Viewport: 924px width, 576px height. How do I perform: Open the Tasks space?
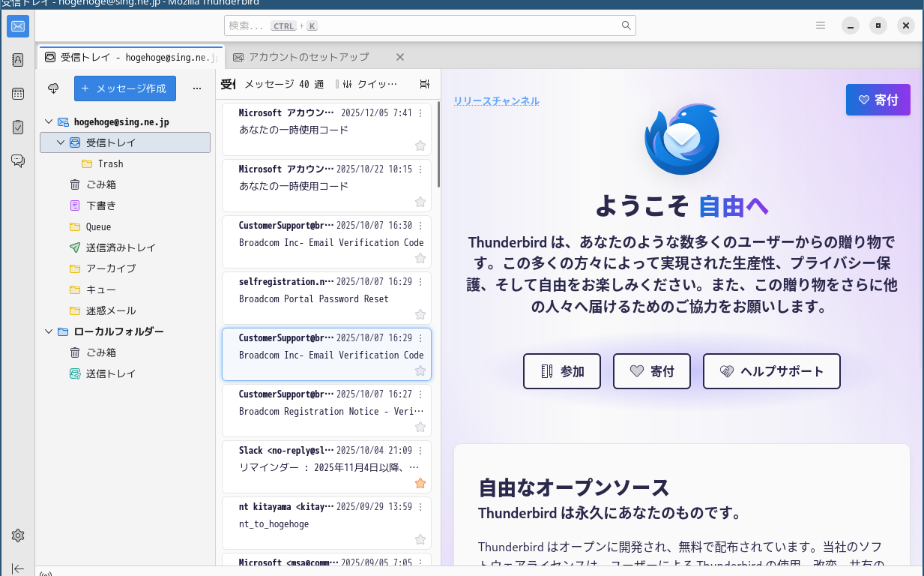click(18, 127)
